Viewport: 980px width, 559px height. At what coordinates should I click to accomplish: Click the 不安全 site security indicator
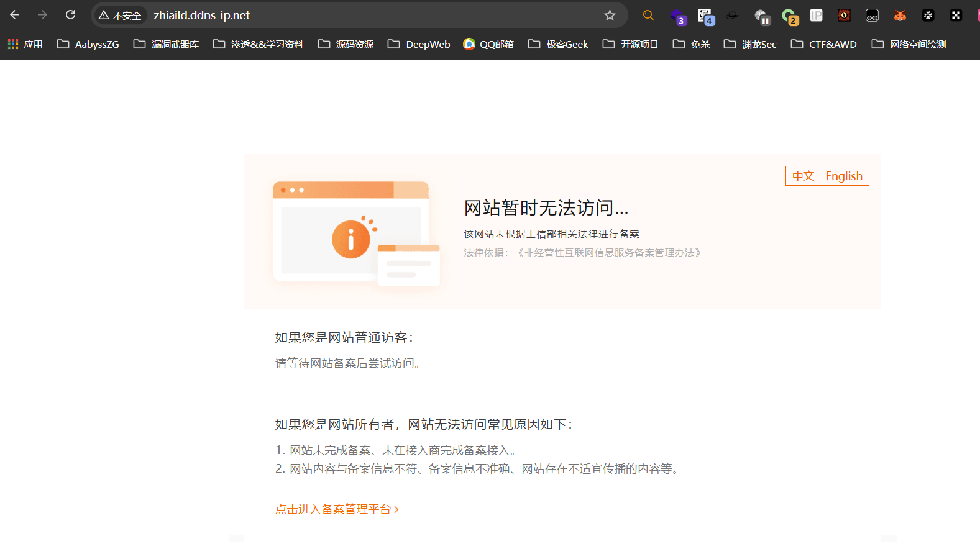click(x=121, y=16)
